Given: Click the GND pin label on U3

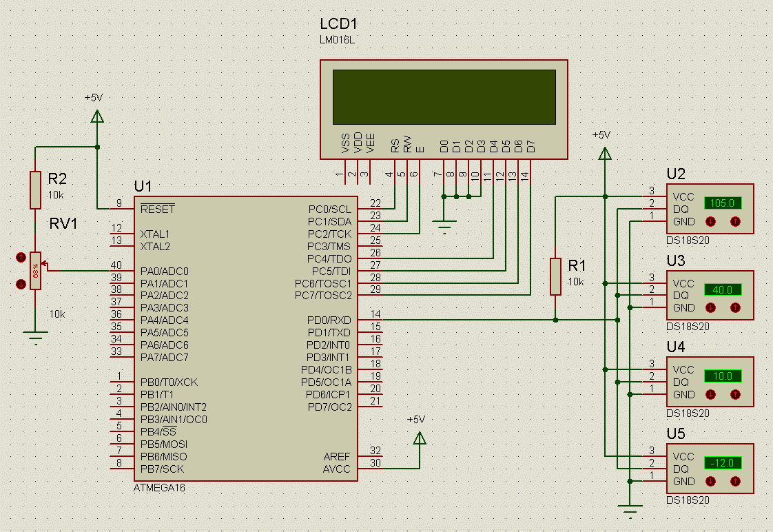Looking at the screenshot, I should pyautogui.click(x=683, y=308).
